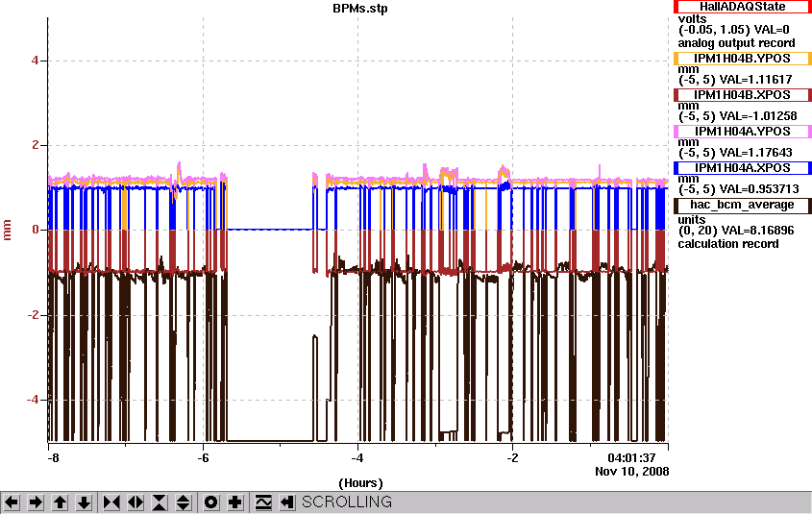Viewport: 812px width, 514px height.
Task: Click the (Hours) x-axis label
Action: (x=360, y=483)
